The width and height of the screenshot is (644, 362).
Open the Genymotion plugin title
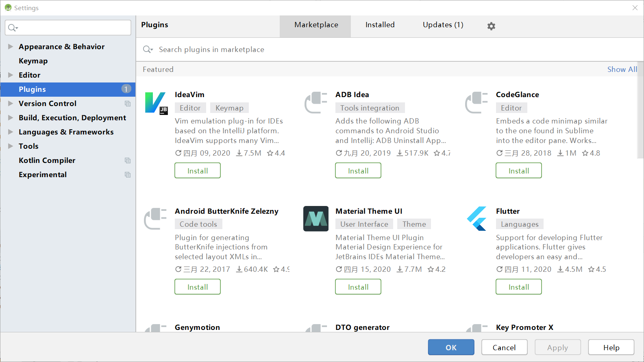pos(197,327)
